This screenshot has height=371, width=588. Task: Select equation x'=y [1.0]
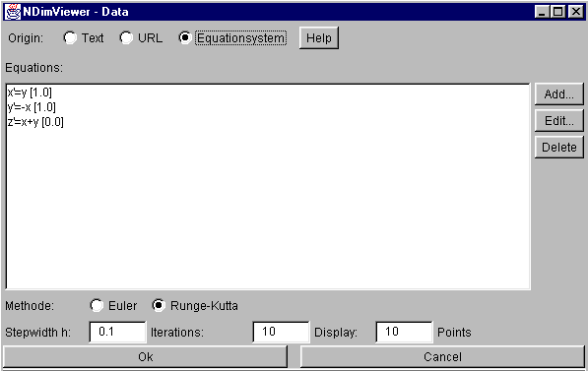(x=30, y=93)
